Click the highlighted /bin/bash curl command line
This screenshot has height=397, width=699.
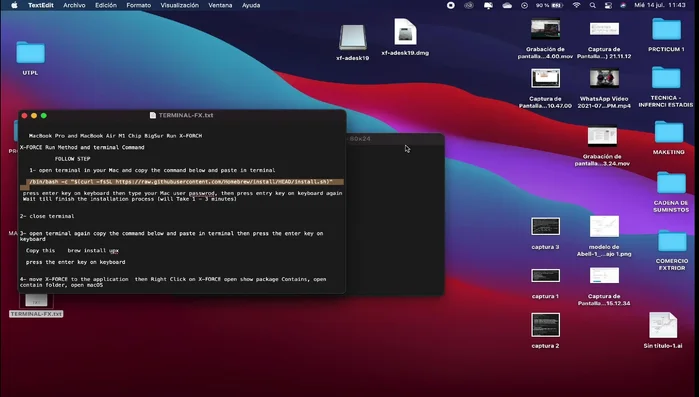182,182
